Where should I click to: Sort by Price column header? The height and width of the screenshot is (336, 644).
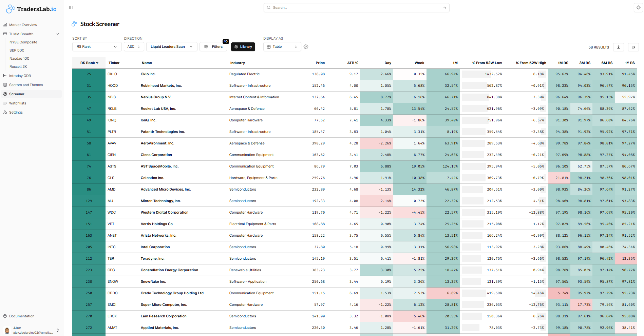(x=320, y=63)
